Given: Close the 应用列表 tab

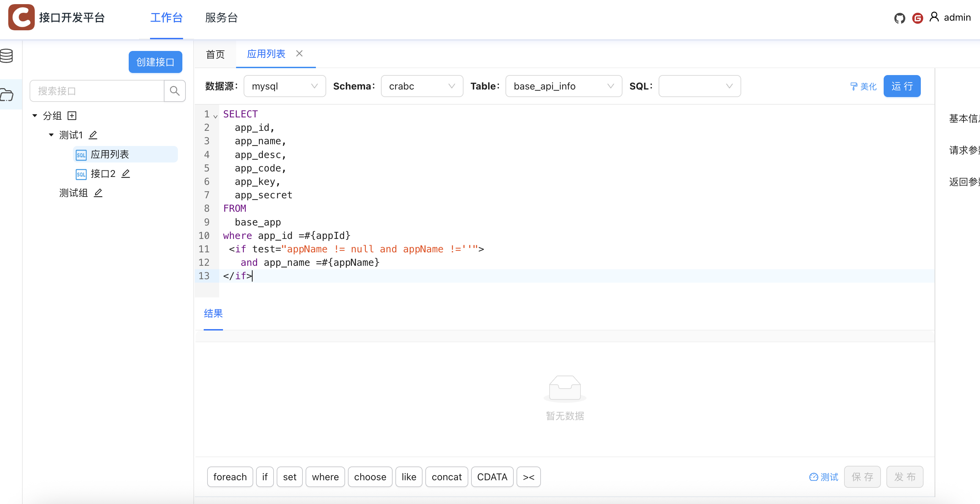Looking at the screenshot, I should (299, 54).
